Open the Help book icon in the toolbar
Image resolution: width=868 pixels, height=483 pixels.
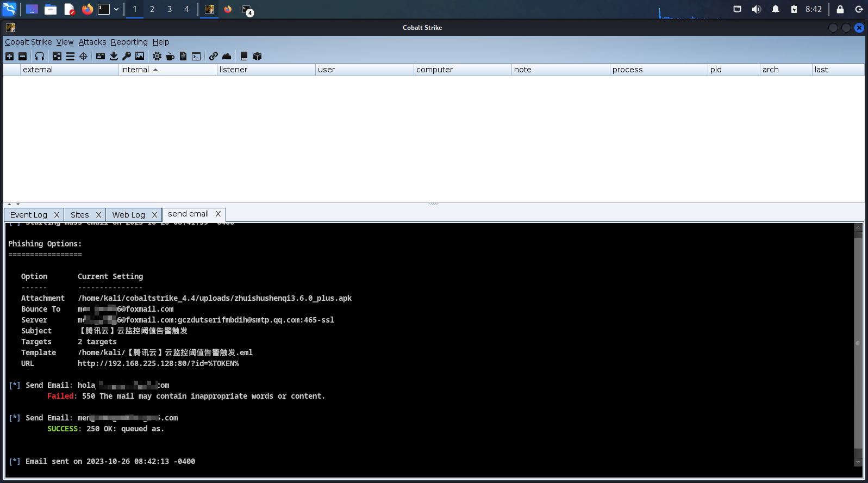pyautogui.click(x=244, y=56)
